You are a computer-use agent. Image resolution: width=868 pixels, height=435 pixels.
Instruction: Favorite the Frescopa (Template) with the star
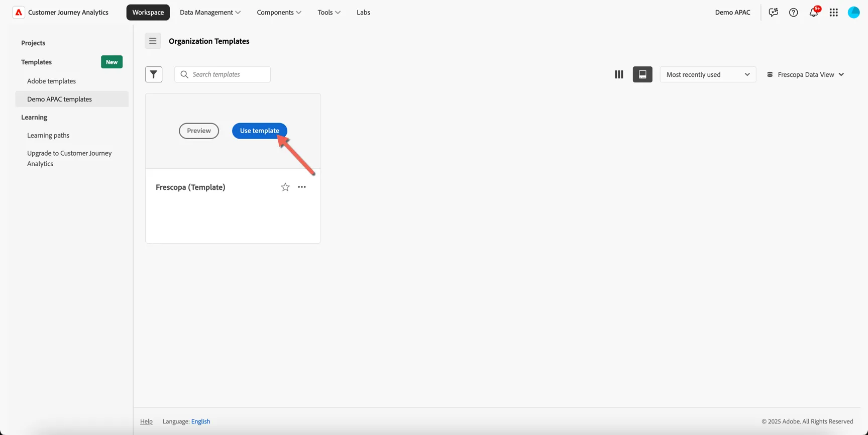point(285,187)
